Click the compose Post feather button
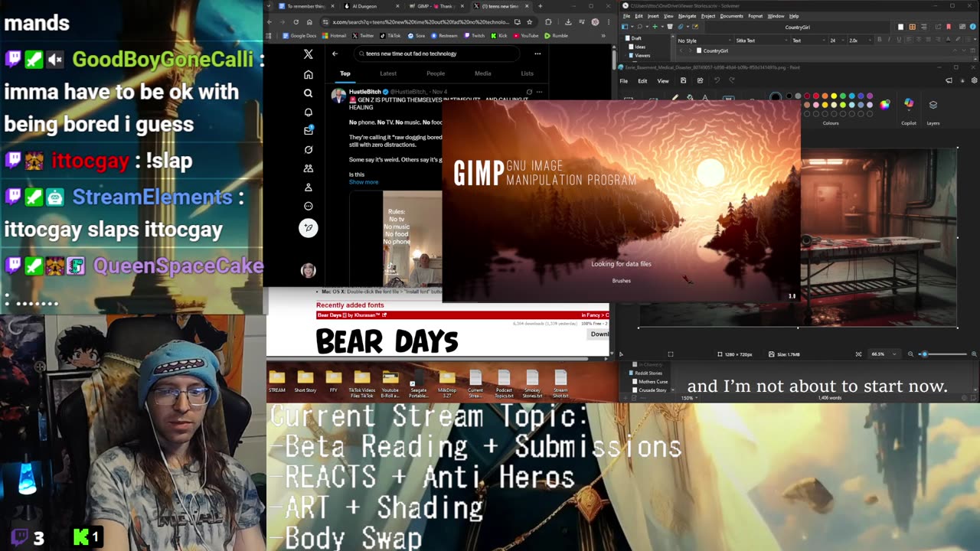 (x=308, y=227)
